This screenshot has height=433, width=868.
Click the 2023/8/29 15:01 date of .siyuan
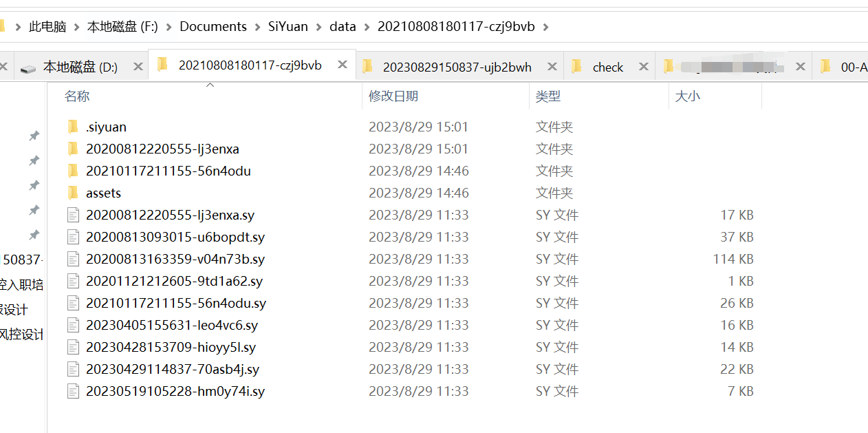(418, 127)
